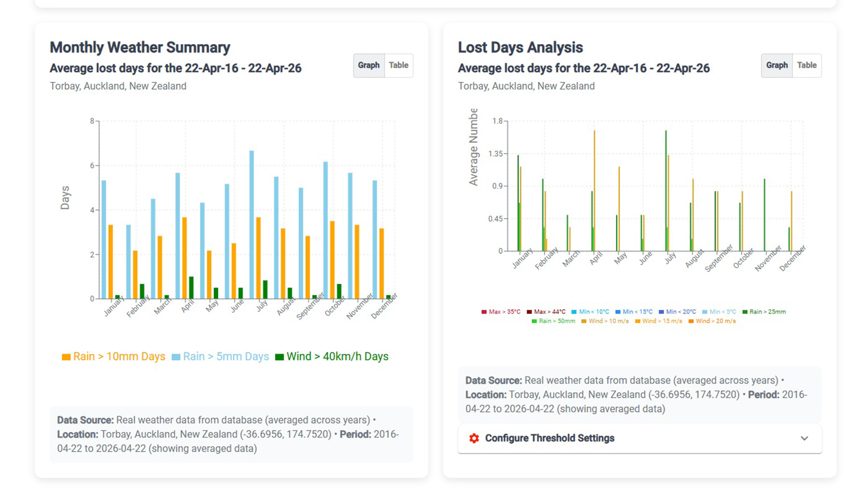Click the May label in Monthly Weather Summary chart

pyautogui.click(x=212, y=306)
